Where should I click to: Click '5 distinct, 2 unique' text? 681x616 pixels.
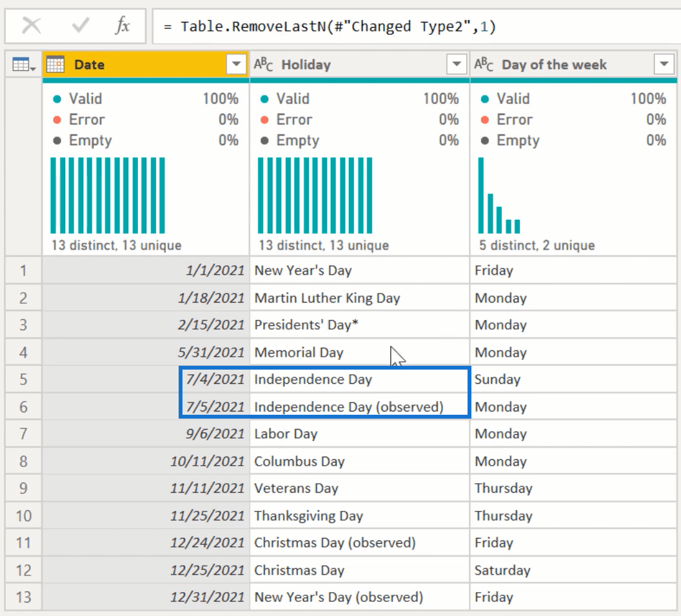coord(537,246)
